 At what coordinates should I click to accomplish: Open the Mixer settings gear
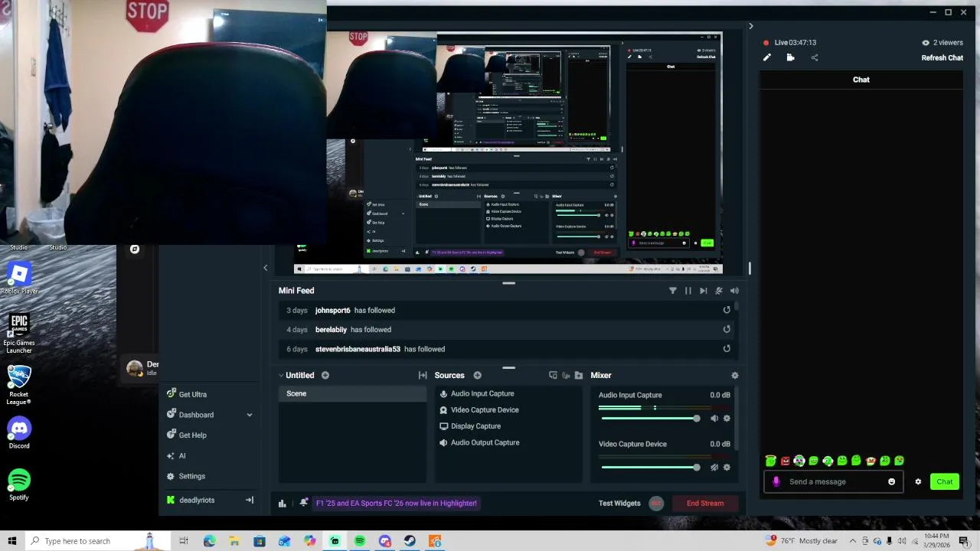point(735,376)
